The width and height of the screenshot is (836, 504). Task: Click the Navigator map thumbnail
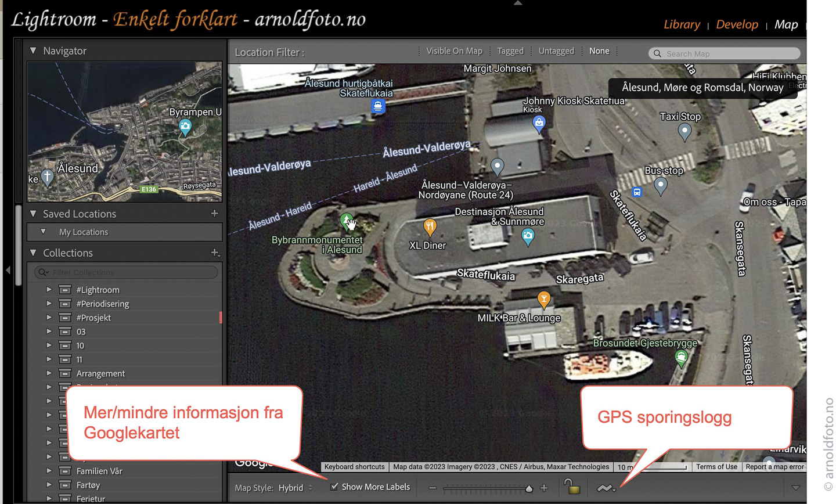(125, 132)
